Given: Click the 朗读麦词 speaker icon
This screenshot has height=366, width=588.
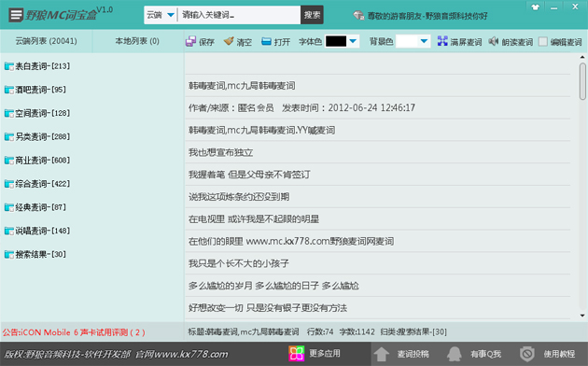Looking at the screenshot, I should (494, 41).
